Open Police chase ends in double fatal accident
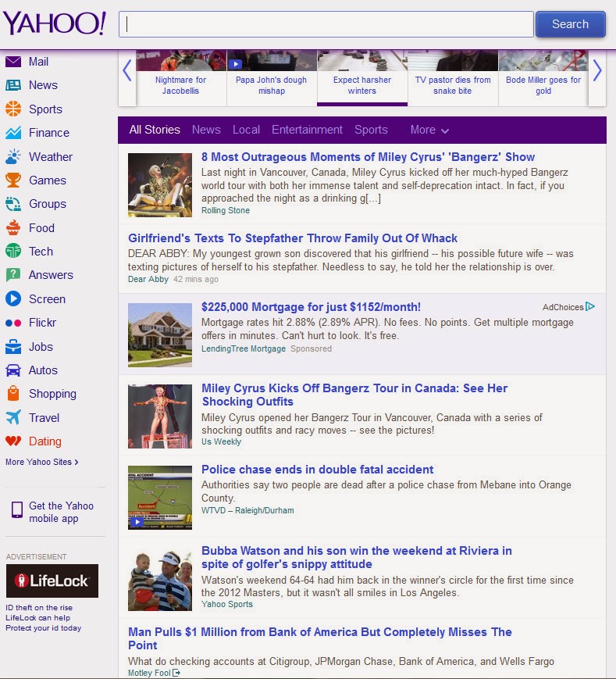The height and width of the screenshot is (679, 616). (x=317, y=470)
